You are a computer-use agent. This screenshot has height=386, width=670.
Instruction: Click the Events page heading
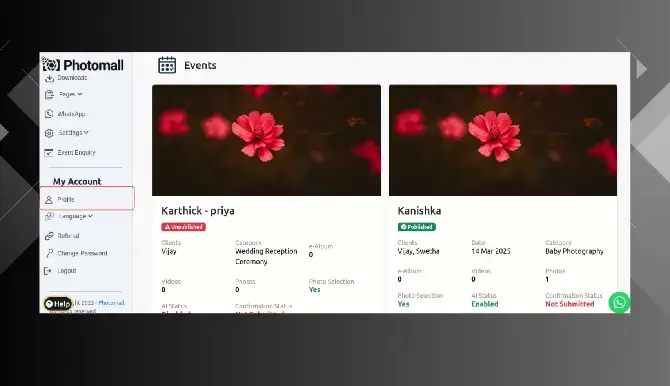pos(200,65)
